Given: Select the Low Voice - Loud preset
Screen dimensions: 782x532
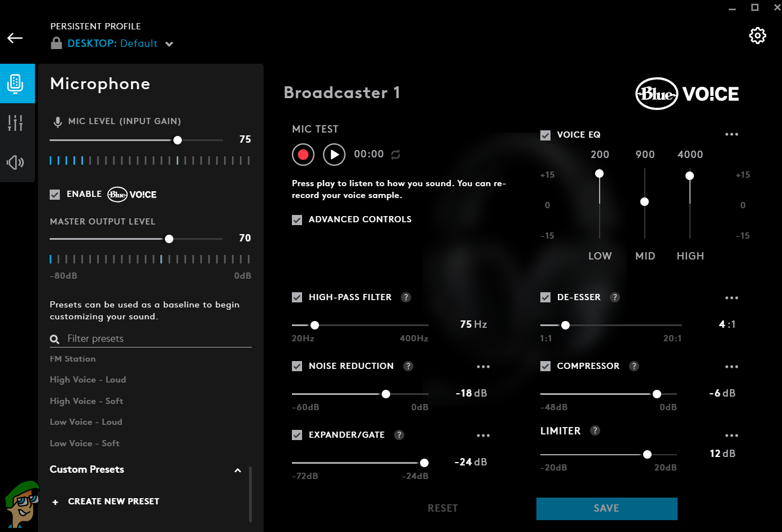Looking at the screenshot, I should click(x=86, y=422).
